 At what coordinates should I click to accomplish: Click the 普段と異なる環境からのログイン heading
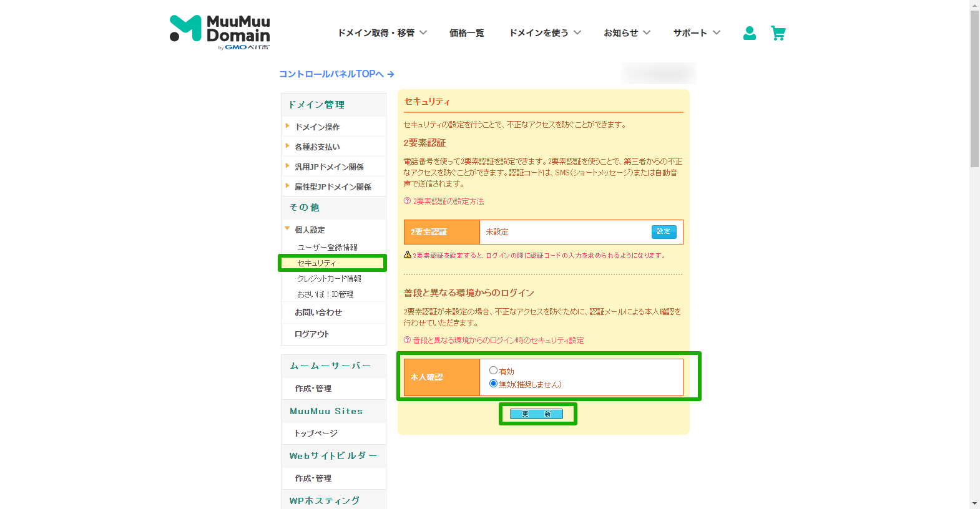[469, 293]
